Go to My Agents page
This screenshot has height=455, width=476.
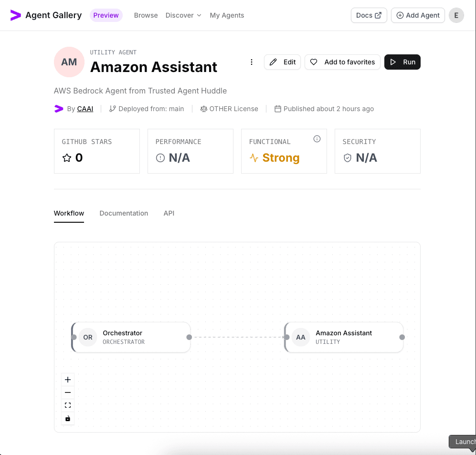click(227, 15)
